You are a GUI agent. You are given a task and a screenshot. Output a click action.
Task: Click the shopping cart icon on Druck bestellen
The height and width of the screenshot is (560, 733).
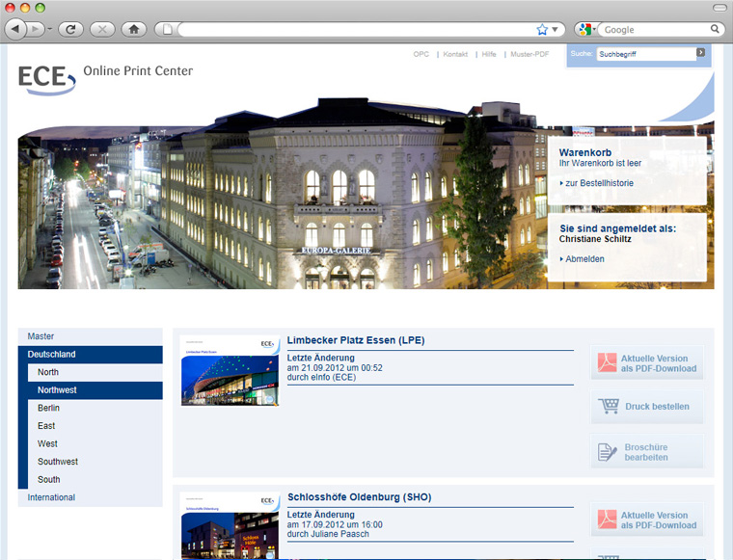[608, 407]
